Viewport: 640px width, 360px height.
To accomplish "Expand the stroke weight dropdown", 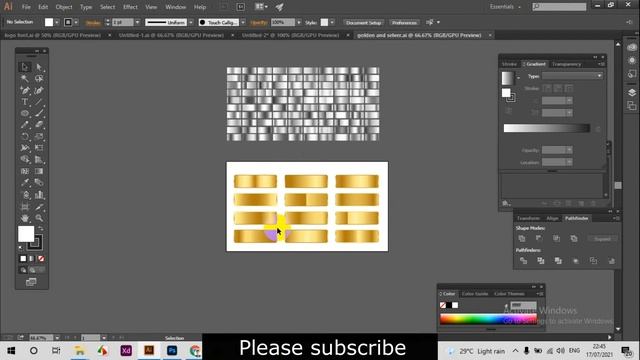I will [x=137, y=22].
